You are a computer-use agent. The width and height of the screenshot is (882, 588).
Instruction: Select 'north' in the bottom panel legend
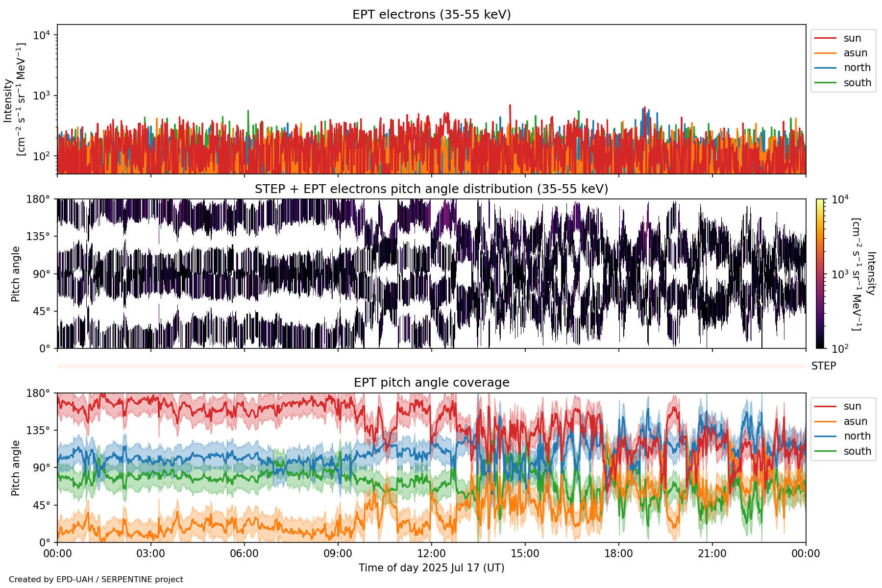(857, 436)
